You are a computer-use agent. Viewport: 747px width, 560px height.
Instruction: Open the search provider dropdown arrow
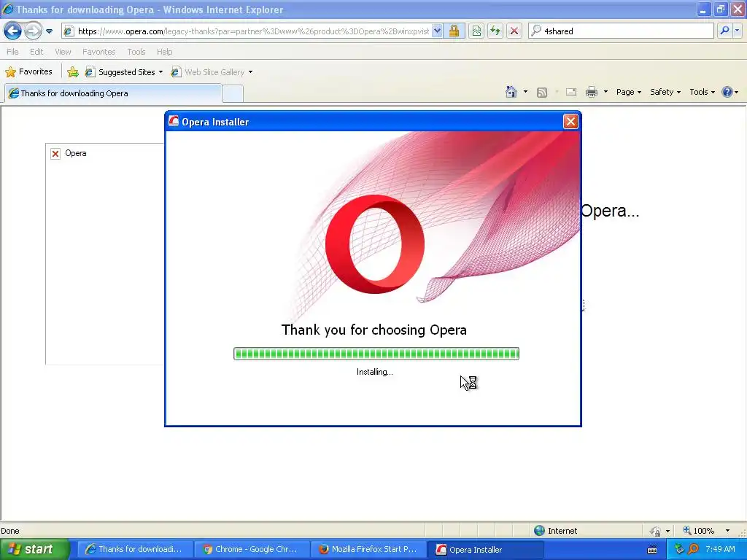[x=737, y=31]
